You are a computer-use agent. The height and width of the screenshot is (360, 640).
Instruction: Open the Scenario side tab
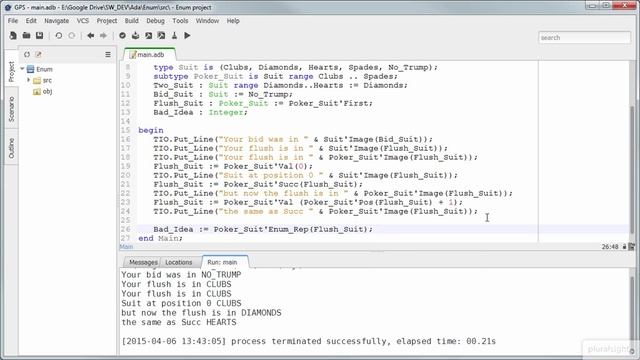click(x=11, y=109)
